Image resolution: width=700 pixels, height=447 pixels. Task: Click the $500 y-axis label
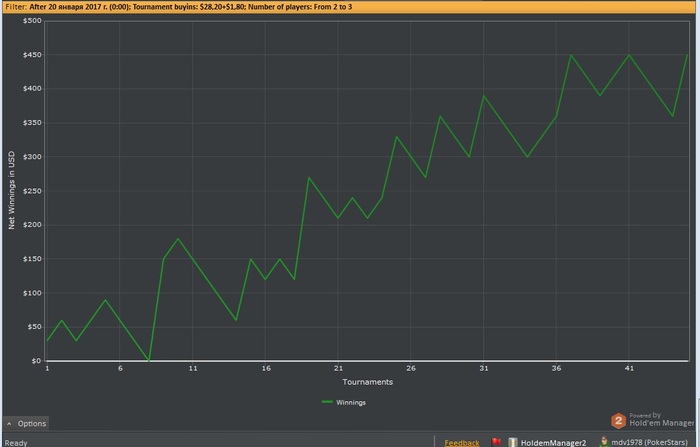pos(32,21)
